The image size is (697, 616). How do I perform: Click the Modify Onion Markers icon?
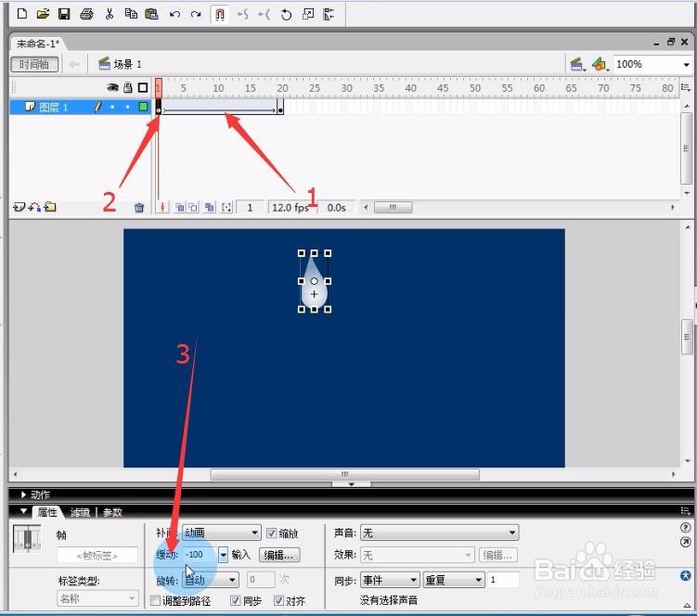coord(226,208)
